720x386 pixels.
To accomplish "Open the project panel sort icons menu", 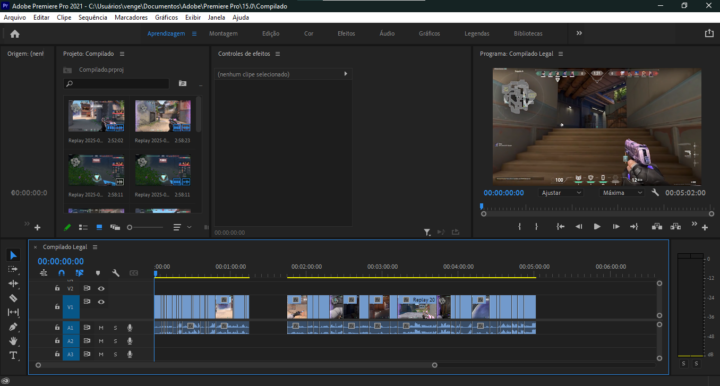I will 177,227.
